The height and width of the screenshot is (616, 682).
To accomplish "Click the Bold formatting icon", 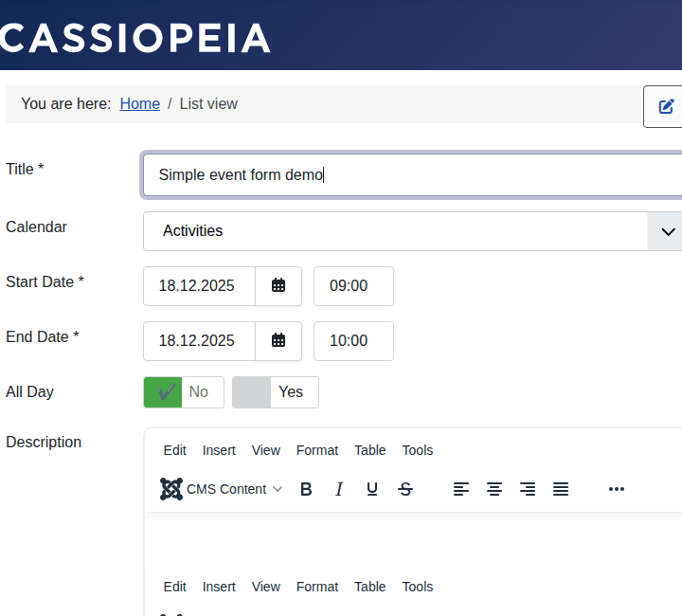I will [x=306, y=489].
